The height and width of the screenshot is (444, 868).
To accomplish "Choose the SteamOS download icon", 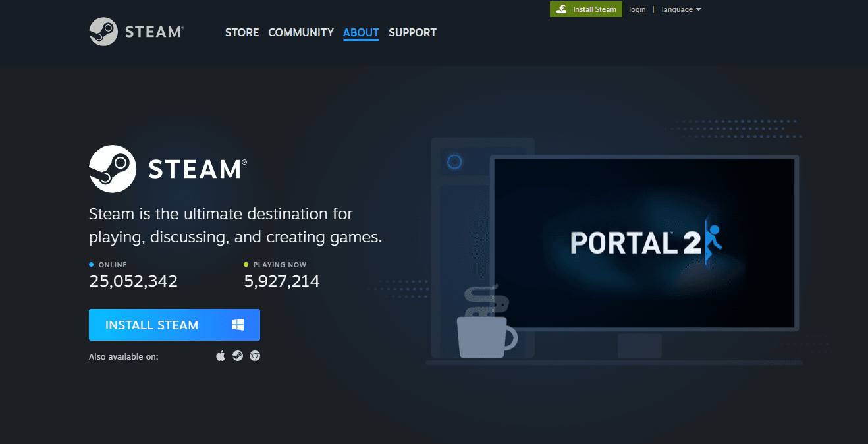I will (238, 356).
